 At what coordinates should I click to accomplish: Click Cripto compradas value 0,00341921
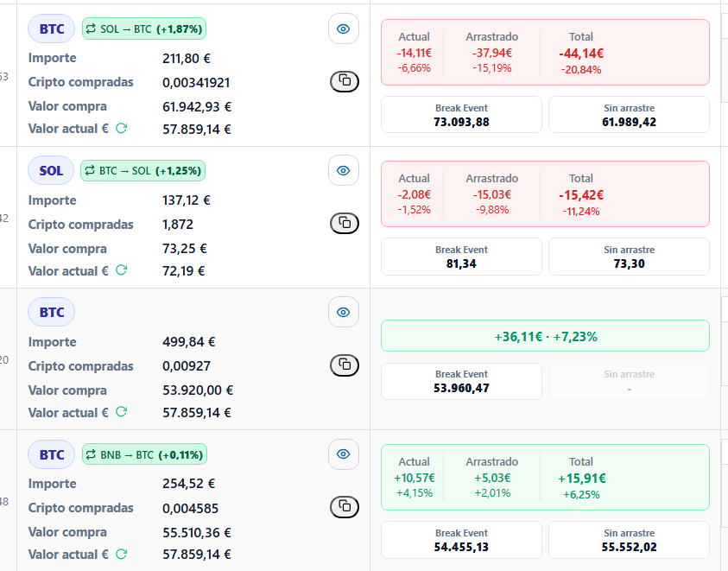(x=196, y=83)
